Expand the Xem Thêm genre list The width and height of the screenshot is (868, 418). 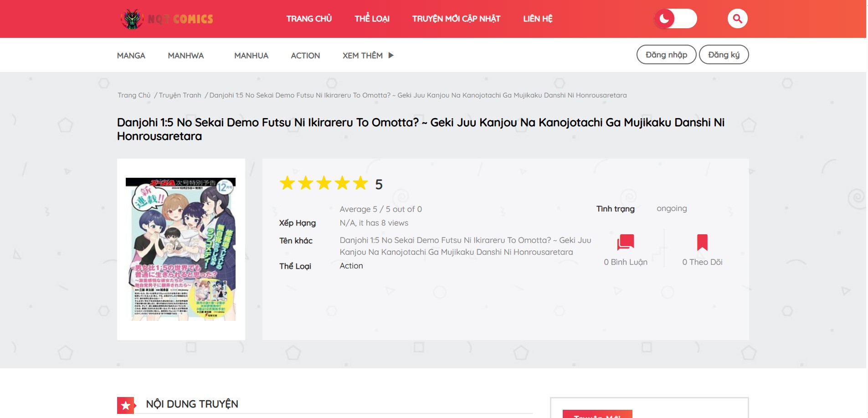(x=368, y=56)
